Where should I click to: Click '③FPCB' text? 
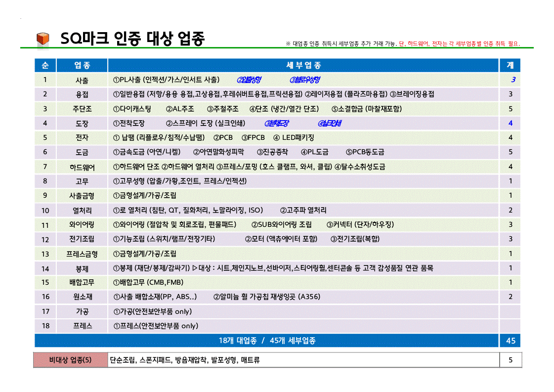(253, 137)
